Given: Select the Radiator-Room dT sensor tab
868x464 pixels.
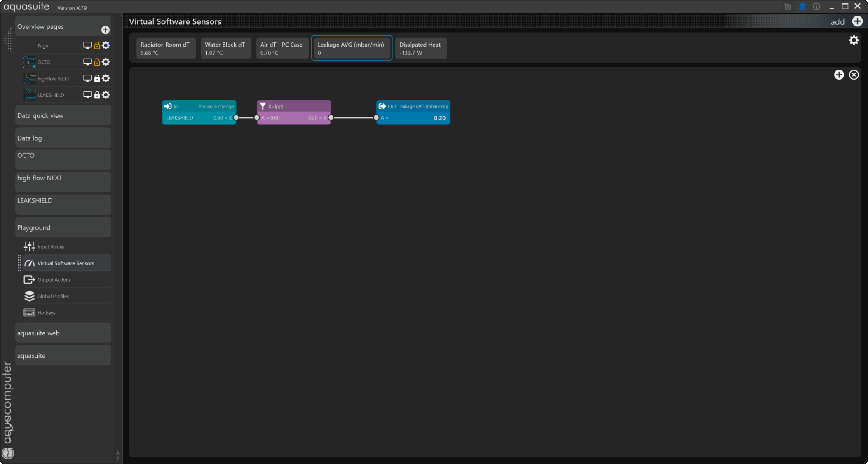Looking at the screenshot, I should pyautogui.click(x=165, y=48).
